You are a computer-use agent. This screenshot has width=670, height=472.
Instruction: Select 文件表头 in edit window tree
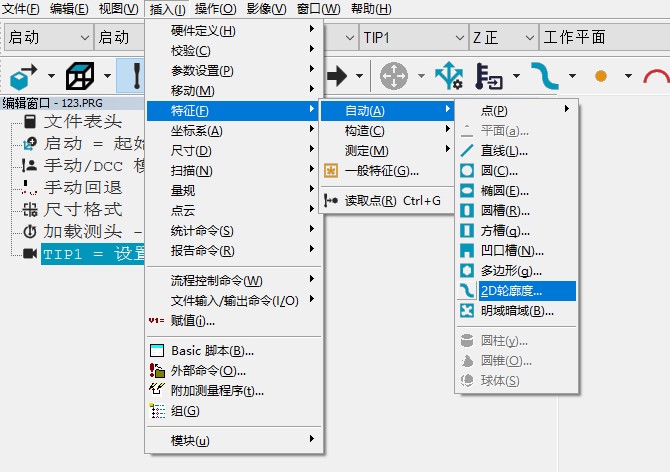[82, 121]
